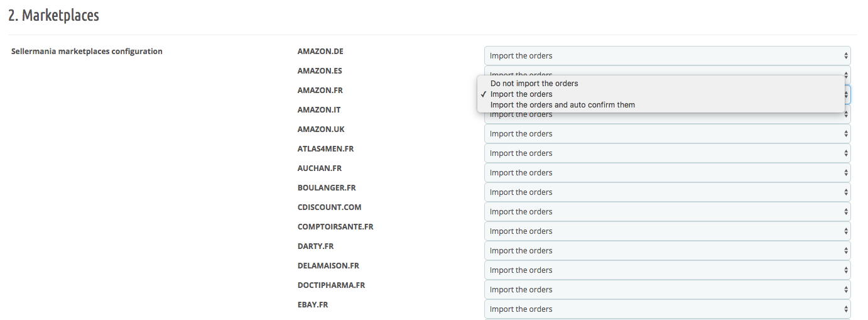Open the AUCHAN.FR import dropdown

667,172
